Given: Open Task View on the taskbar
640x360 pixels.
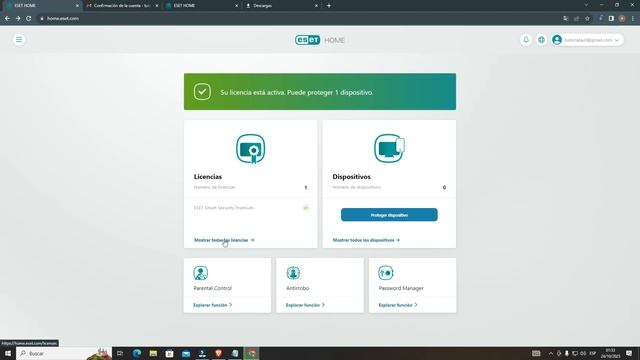Looking at the screenshot, I should pos(120,353).
